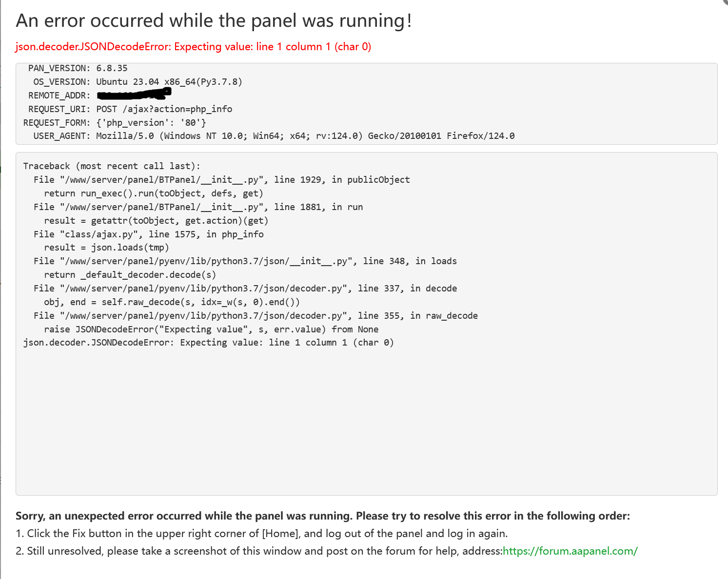728x579 pixels.
Task: Click the "An error occurred" heading
Action: point(214,21)
